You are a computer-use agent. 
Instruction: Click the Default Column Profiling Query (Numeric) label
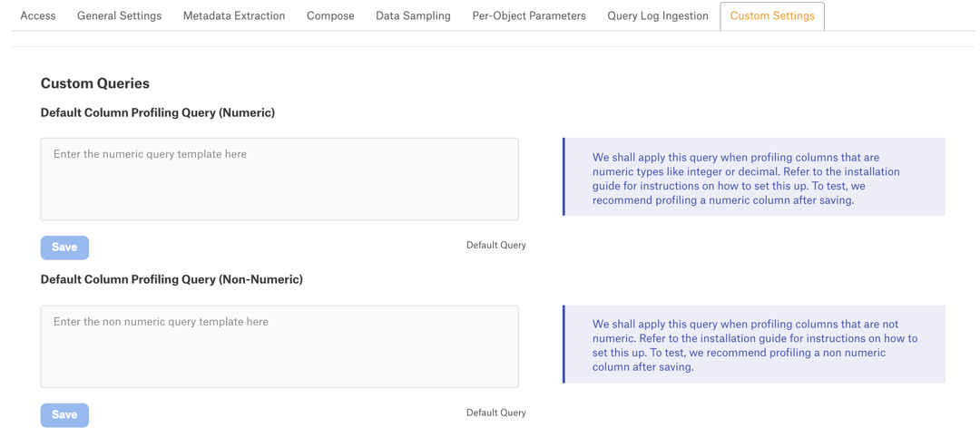tap(158, 113)
